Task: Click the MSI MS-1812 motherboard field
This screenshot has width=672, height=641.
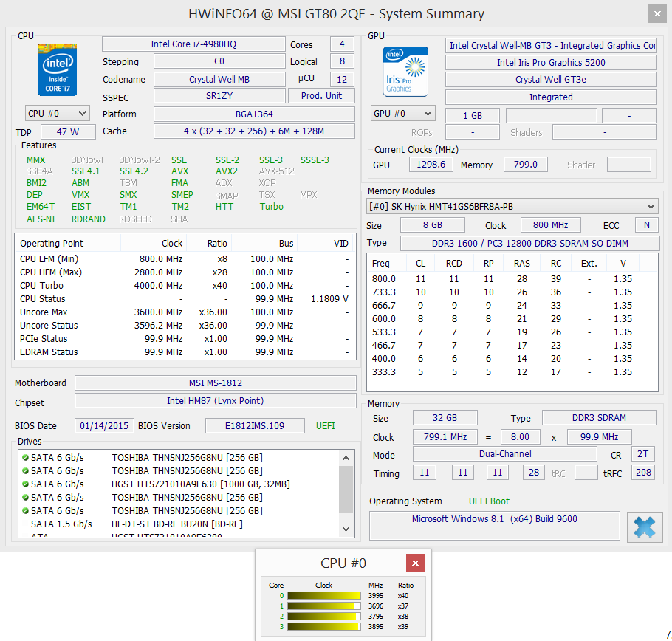Action: tap(216, 383)
